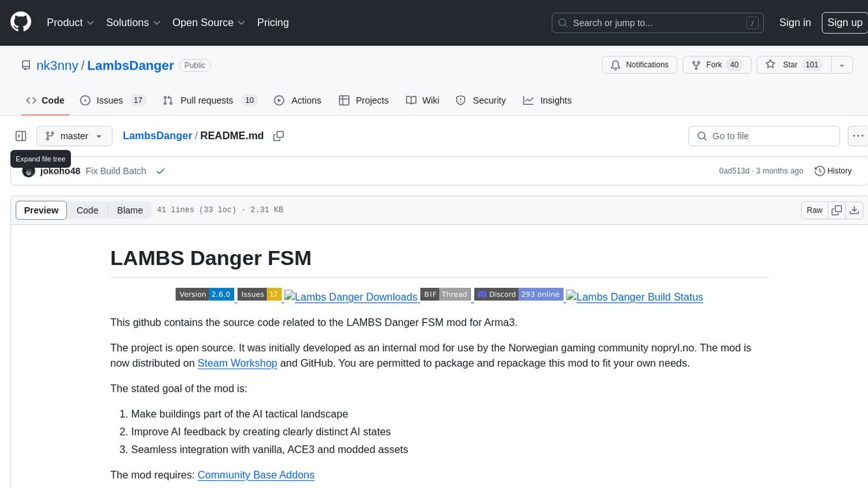Switch to Blame view
The height and width of the screenshot is (488, 868).
pos(130,210)
